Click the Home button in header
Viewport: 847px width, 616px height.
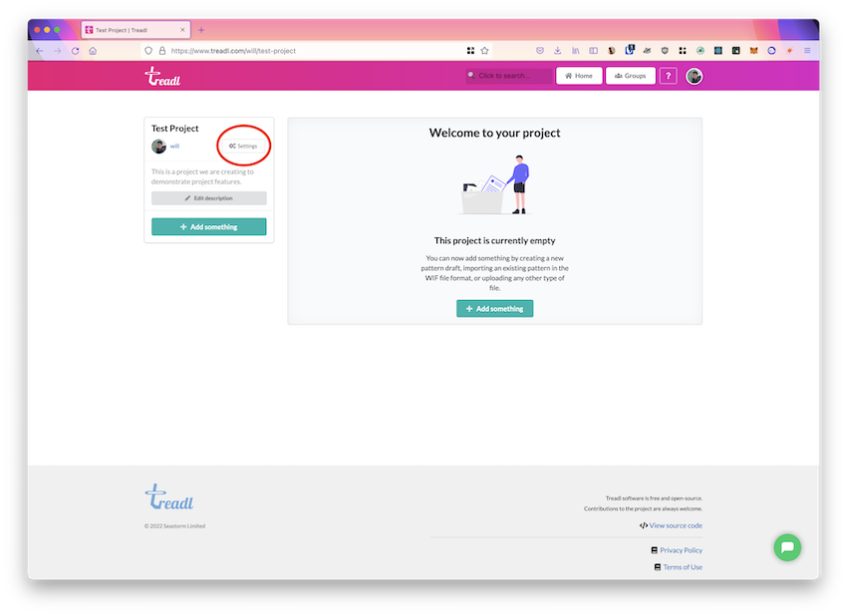click(579, 76)
